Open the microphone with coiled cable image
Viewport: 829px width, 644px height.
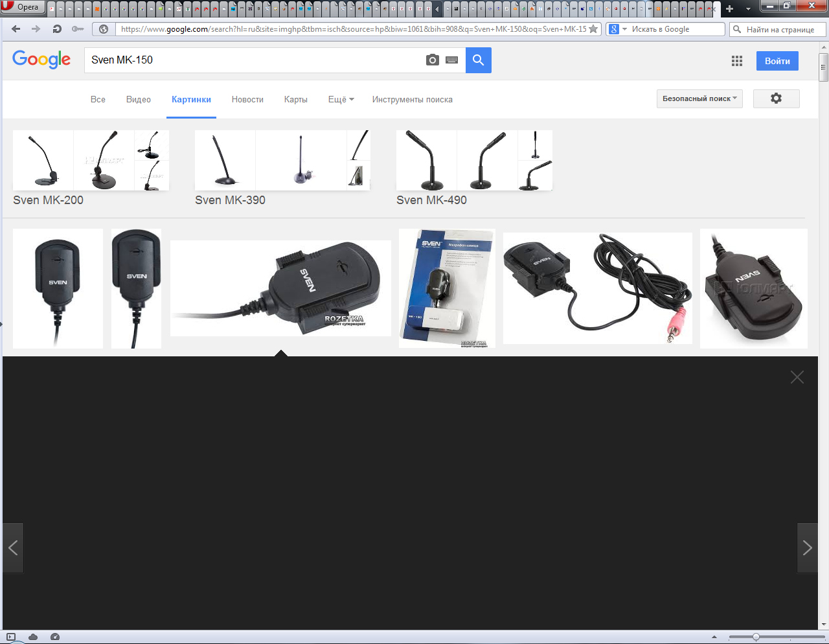tap(598, 288)
